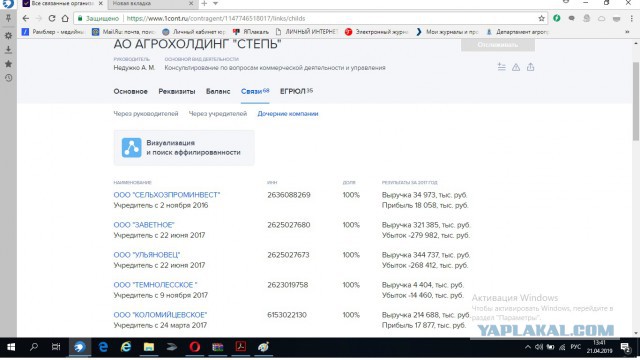Open company ООО "КОЛОМИЙЦЕВСКОЕ"
640x360 pixels.
tap(160, 315)
